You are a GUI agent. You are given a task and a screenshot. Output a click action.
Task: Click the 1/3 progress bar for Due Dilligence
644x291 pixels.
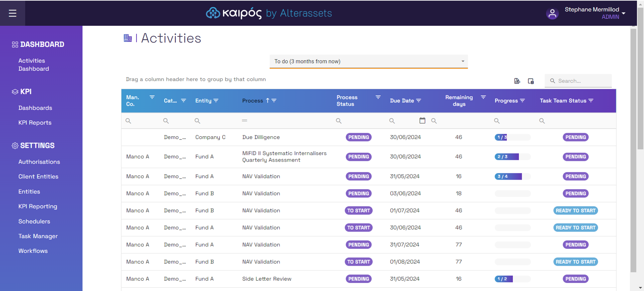point(512,137)
